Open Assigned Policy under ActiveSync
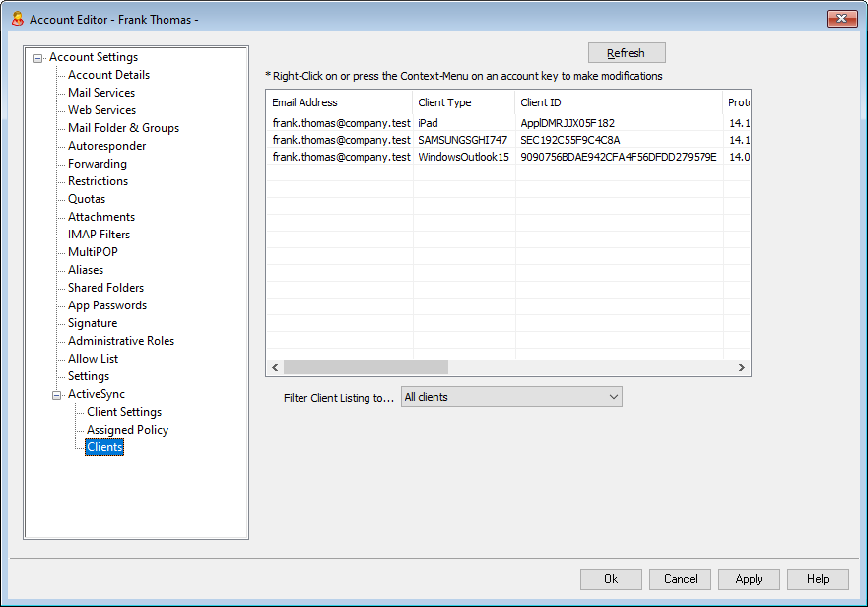 127,430
